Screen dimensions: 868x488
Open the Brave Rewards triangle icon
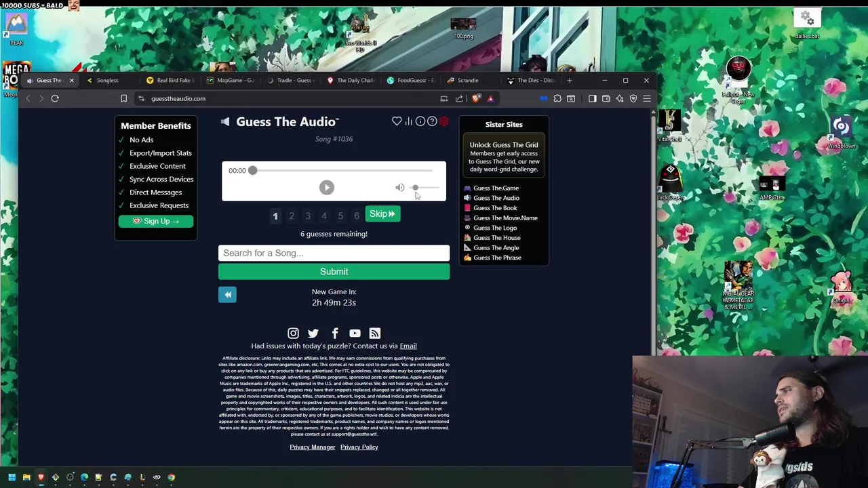coord(490,99)
